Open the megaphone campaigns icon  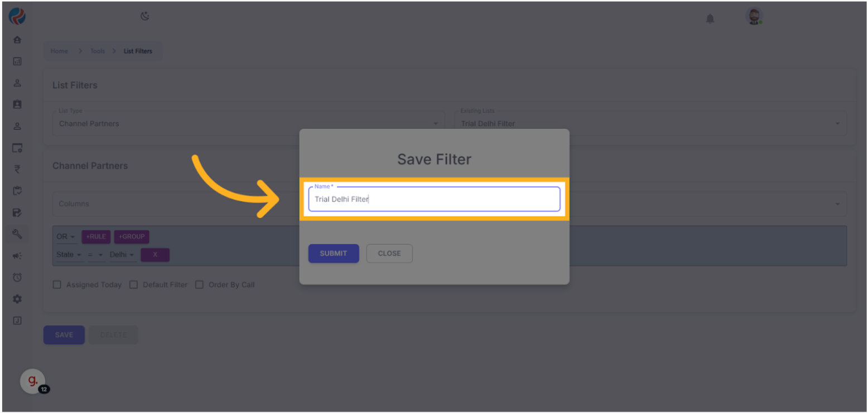click(x=17, y=256)
